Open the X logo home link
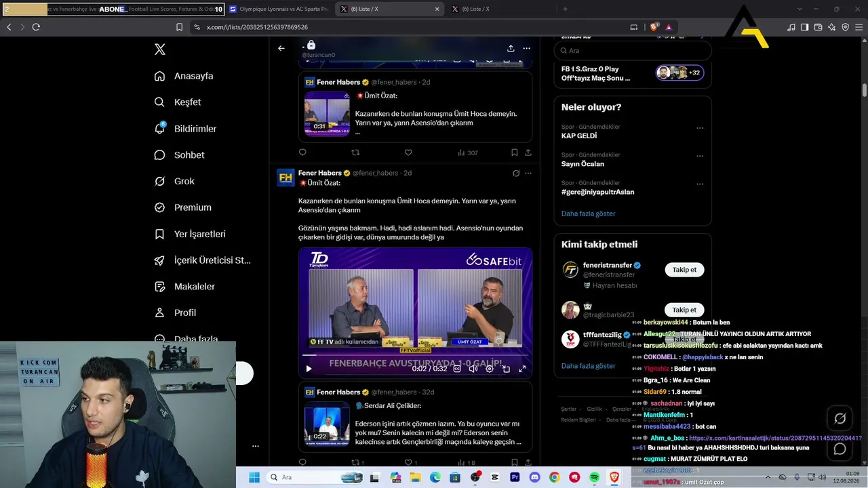The width and height of the screenshot is (868, 488). [x=159, y=49]
